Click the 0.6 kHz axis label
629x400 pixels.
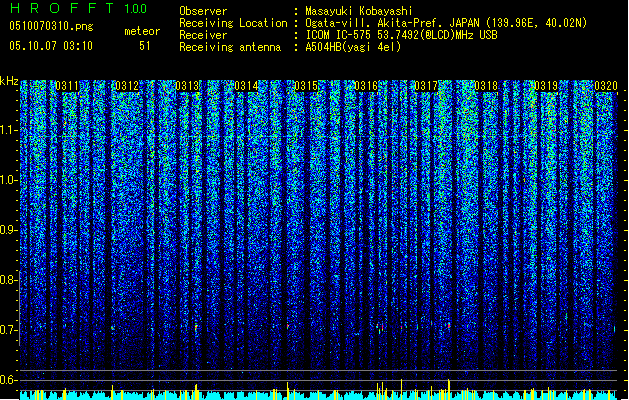(x=9, y=380)
